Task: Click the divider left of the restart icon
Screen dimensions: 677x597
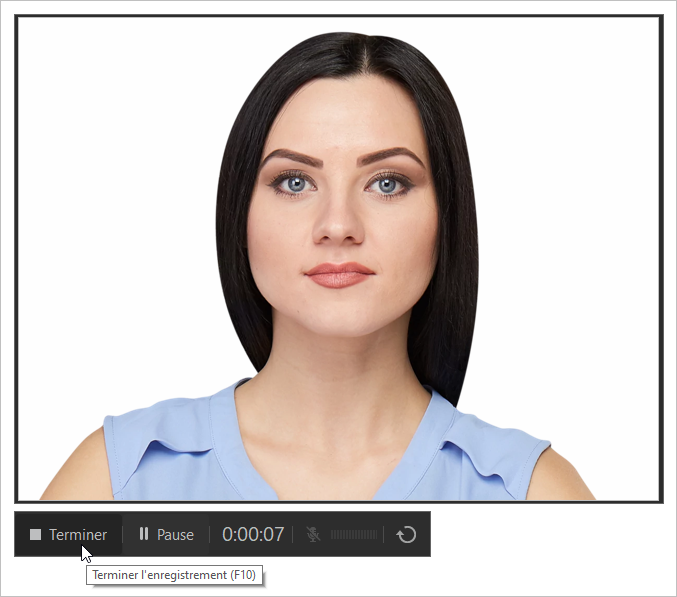Action: (x=384, y=535)
